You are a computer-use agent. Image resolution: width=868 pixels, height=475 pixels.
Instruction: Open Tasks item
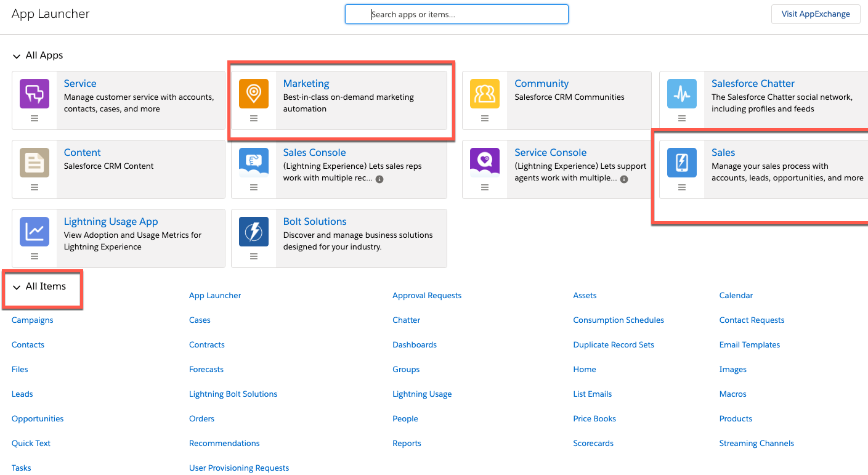coord(21,468)
